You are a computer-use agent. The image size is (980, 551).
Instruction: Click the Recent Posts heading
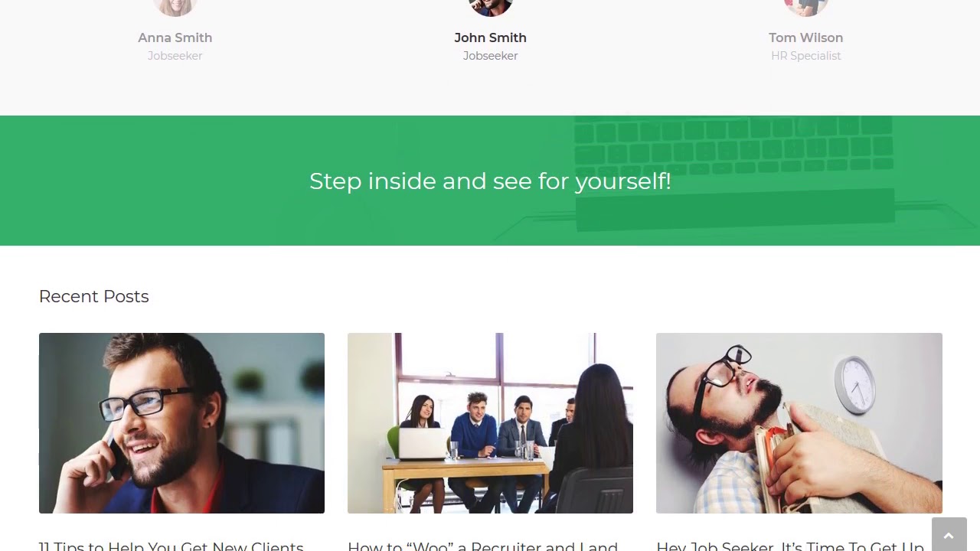(x=94, y=296)
